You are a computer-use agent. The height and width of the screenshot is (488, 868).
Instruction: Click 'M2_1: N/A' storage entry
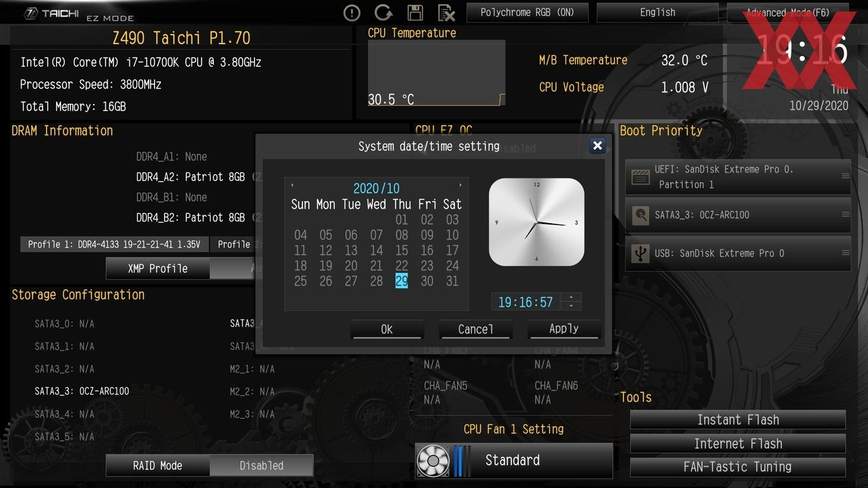point(252,369)
